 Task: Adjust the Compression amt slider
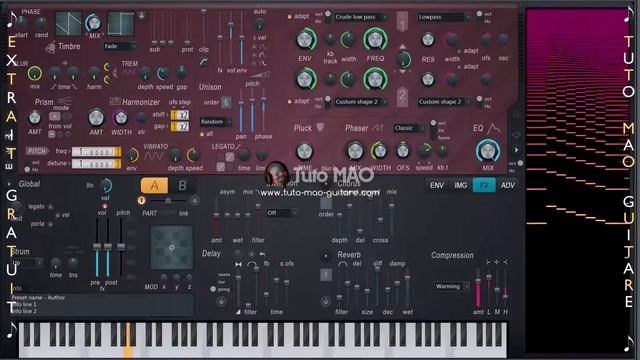coord(478,287)
